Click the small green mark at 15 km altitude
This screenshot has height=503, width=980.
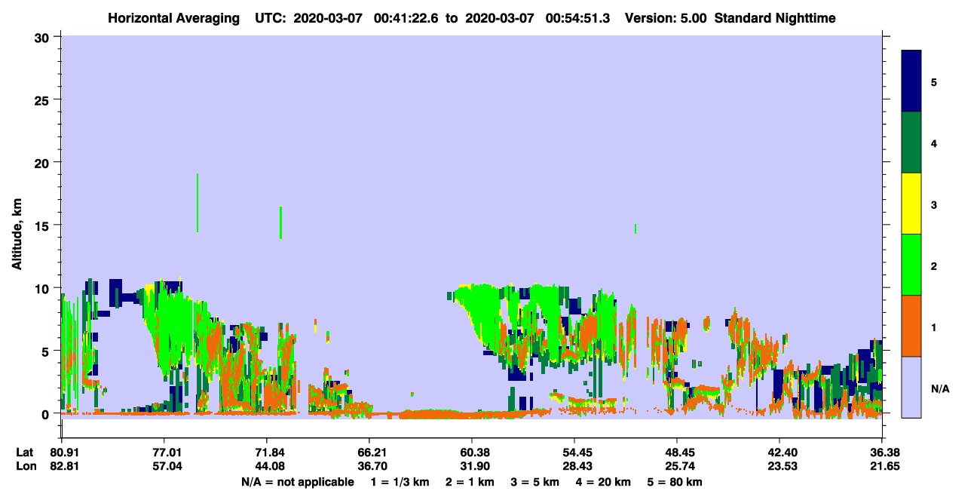[635, 228]
